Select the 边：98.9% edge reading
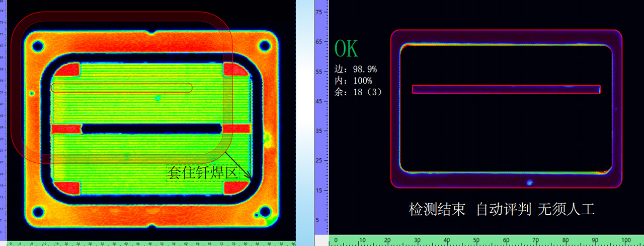Viewport: 644px width, 246px height. (356, 69)
